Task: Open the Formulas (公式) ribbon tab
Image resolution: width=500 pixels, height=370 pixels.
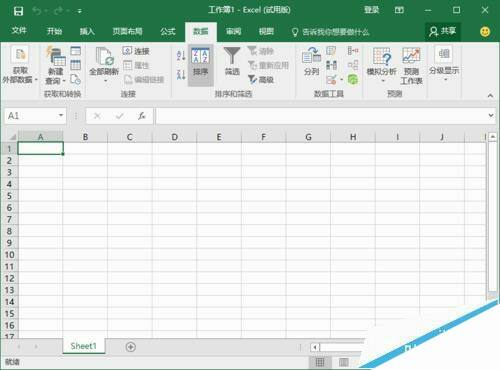Action: point(167,31)
